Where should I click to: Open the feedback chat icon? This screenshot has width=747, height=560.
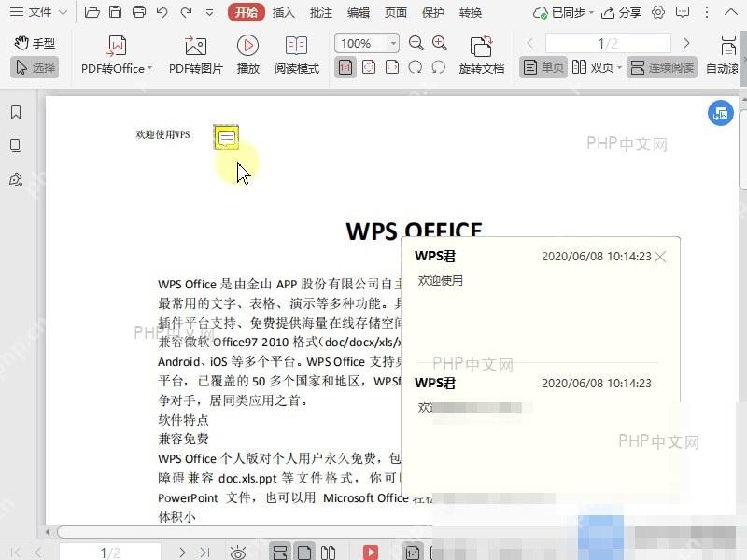coord(683,12)
